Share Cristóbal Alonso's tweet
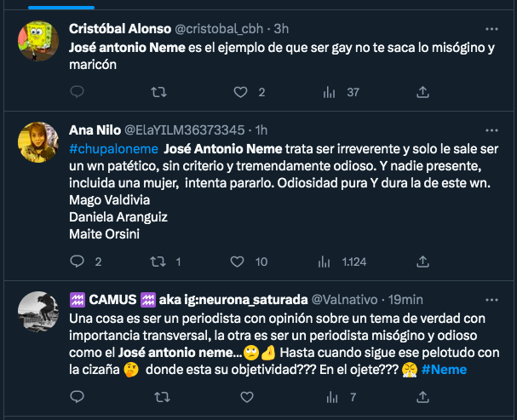The height and width of the screenshot is (420, 517). [410, 92]
